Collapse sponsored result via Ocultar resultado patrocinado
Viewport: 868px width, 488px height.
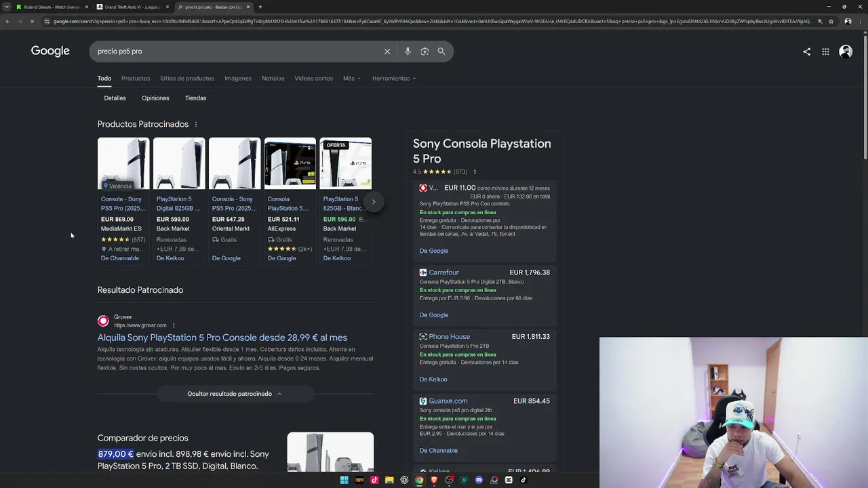(x=235, y=394)
